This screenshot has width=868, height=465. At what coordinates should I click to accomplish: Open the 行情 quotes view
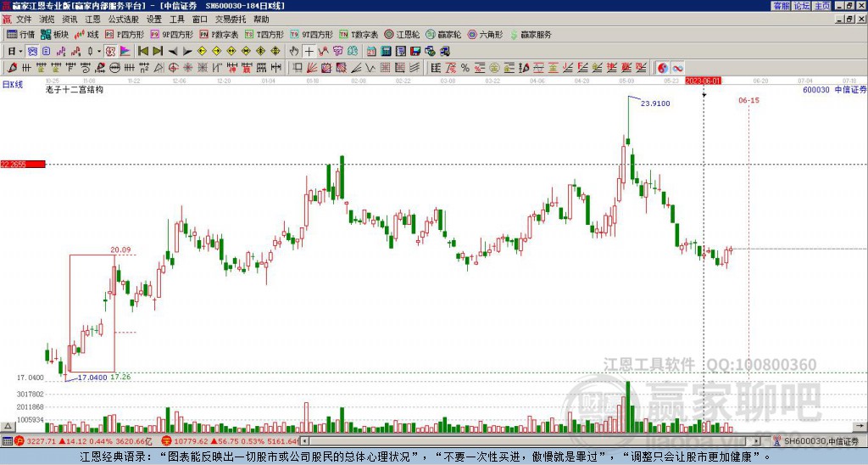20,34
